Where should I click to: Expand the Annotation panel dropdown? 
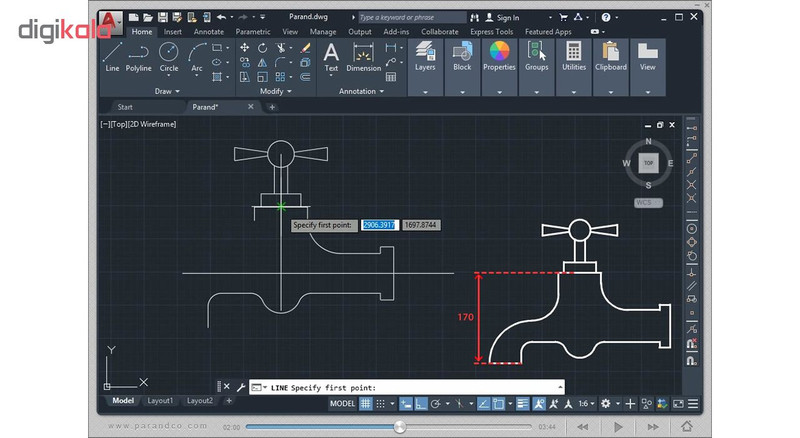coord(361,91)
